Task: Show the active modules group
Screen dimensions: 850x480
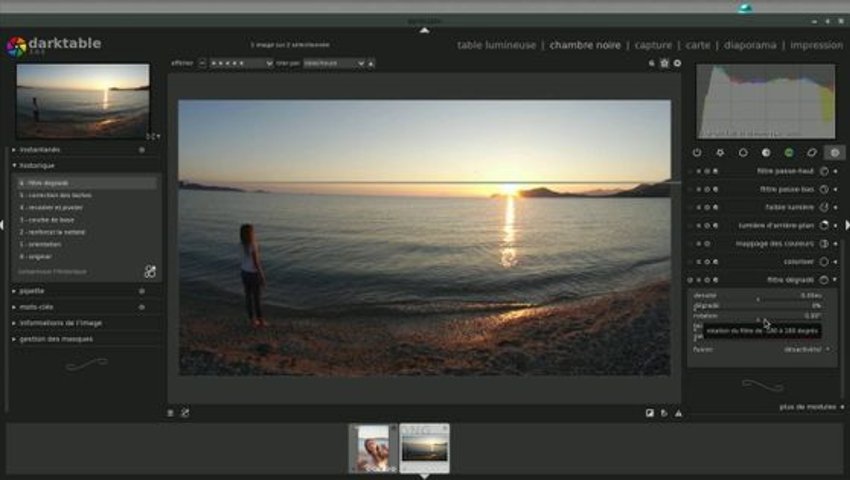Action: pos(697,153)
